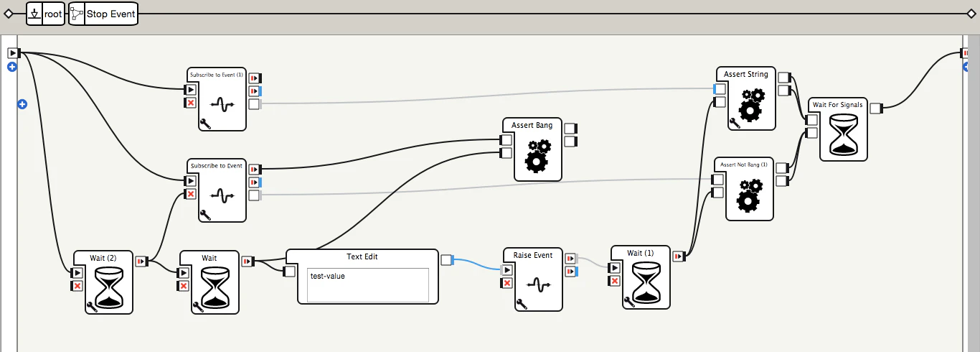Click stop X port of the Wait box
Screen dimensions: 980x352
183,286
